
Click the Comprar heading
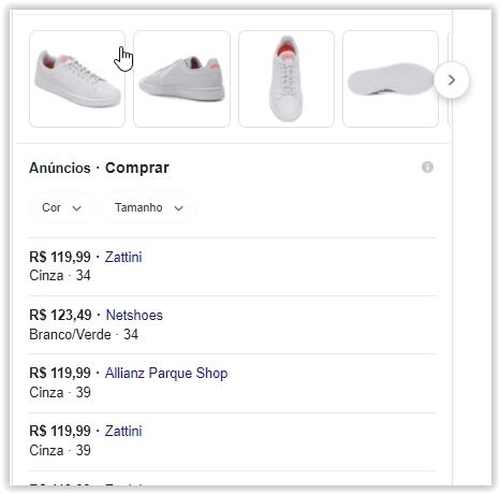click(x=137, y=168)
